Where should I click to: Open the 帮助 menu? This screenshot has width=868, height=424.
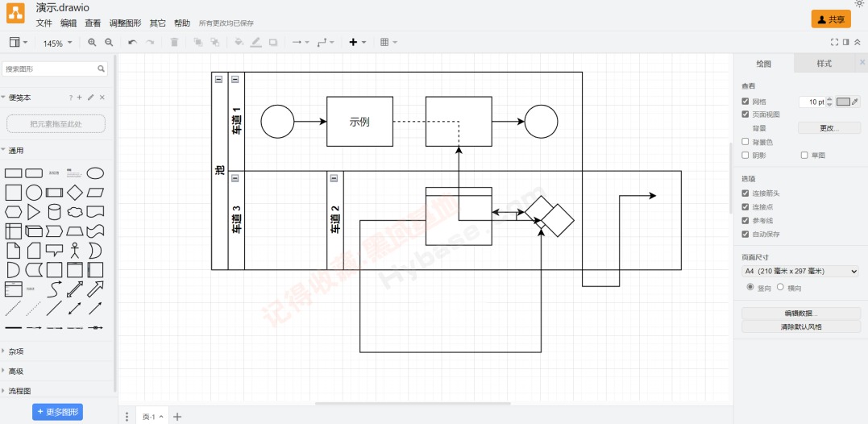click(181, 23)
